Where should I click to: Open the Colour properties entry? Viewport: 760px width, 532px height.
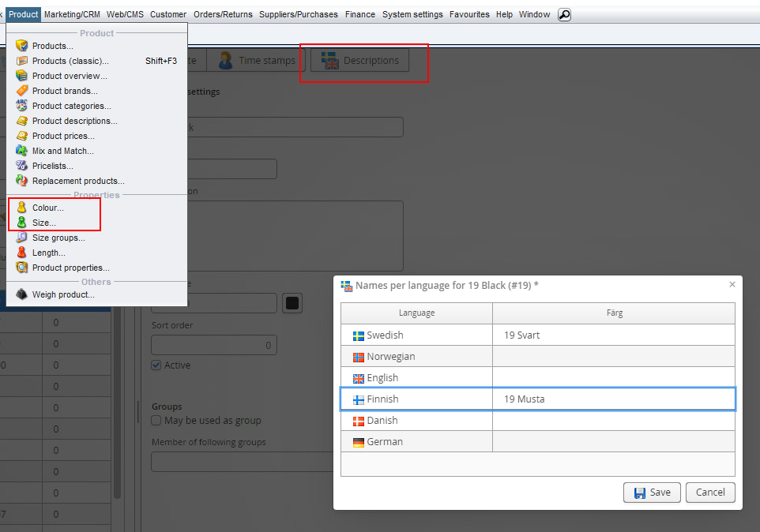click(47, 208)
